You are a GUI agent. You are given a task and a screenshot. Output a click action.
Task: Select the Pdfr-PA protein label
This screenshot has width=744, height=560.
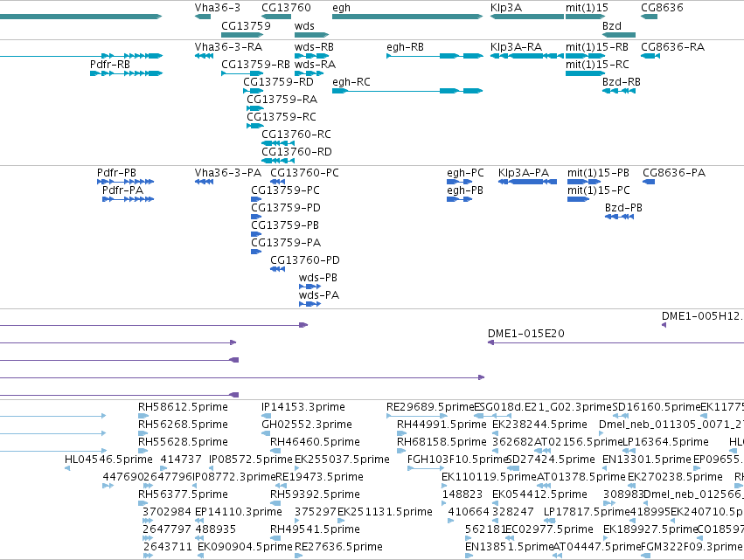coord(122,190)
